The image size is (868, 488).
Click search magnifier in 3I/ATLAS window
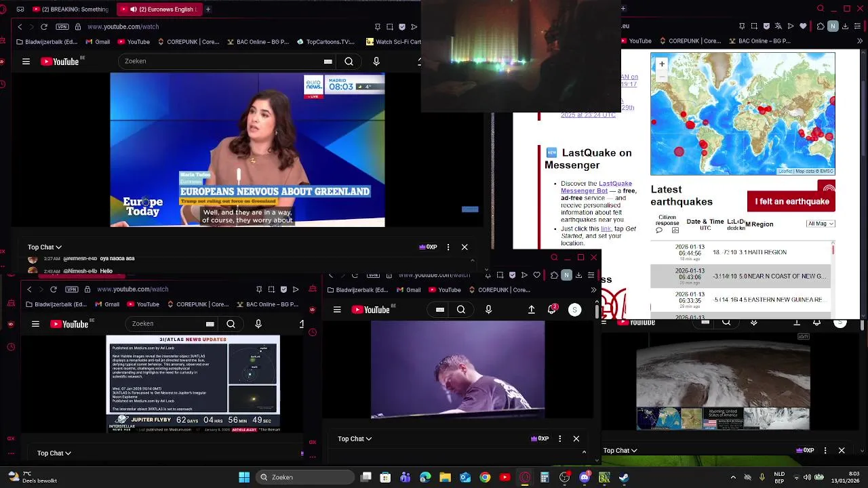pos(231,324)
